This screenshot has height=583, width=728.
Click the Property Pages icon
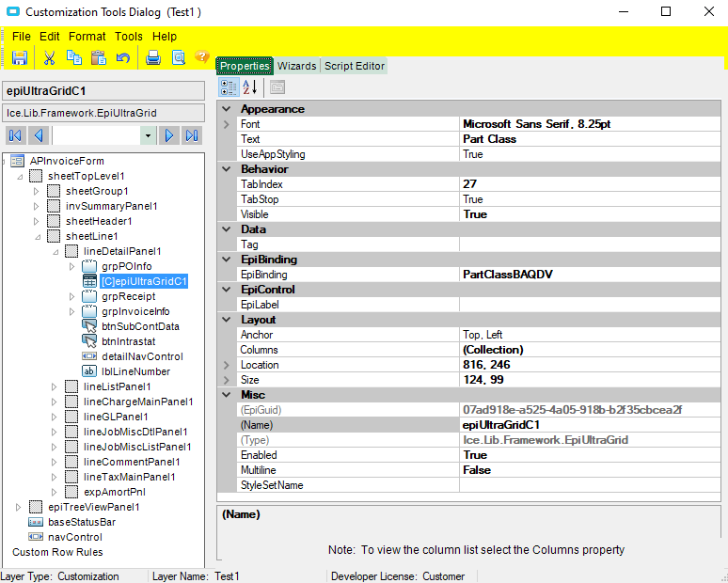(277, 87)
